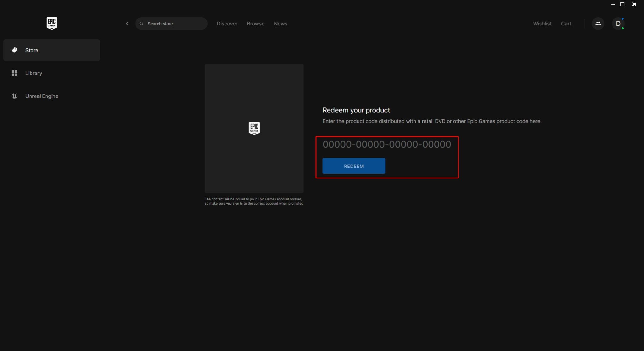Click the Epic Games shield on the product image
Viewport: 644px width, 351px height.
(x=254, y=128)
